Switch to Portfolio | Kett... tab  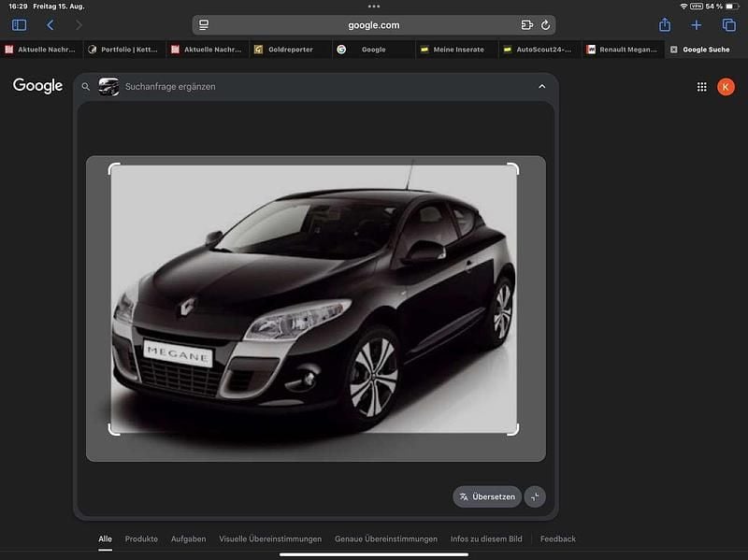(x=125, y=50)
